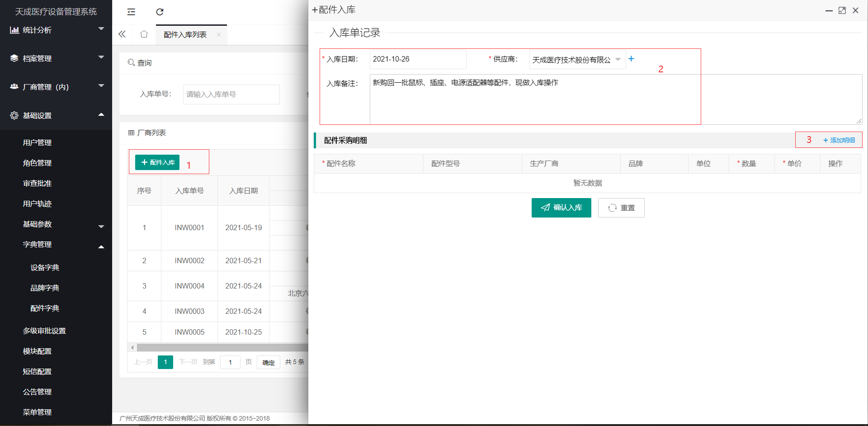Click date cell 2021-05-19
The image size is (868, 426).
tap(244, 227)
